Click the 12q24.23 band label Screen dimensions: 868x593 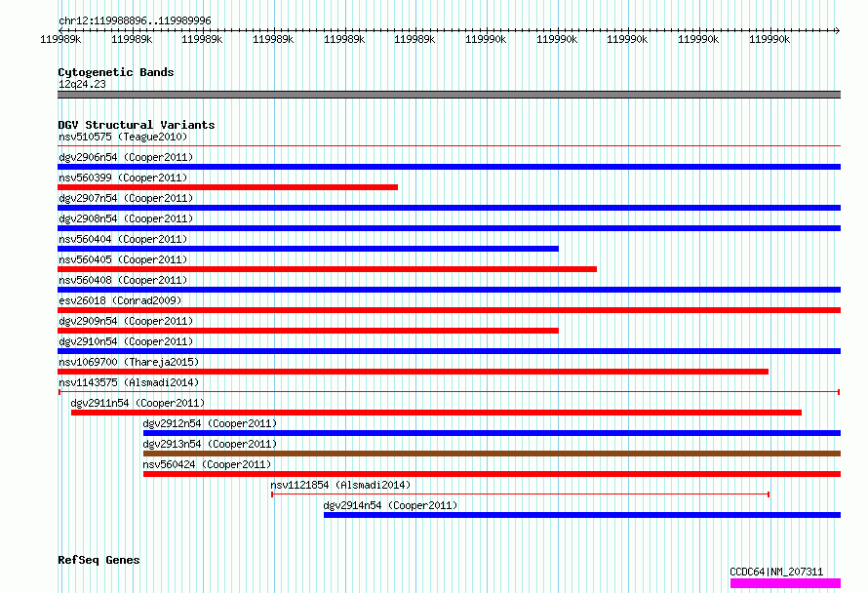click(x=82, y=84)
